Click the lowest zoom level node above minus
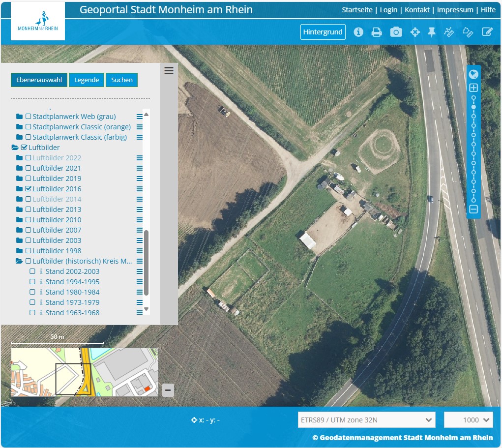The width and height of the screenshot is (502, 448). pos(473,201)
